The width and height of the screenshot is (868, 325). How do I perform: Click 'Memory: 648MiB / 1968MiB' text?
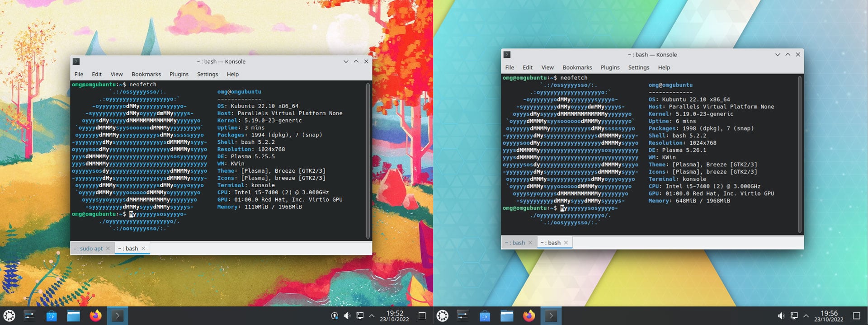pos(689,201)
